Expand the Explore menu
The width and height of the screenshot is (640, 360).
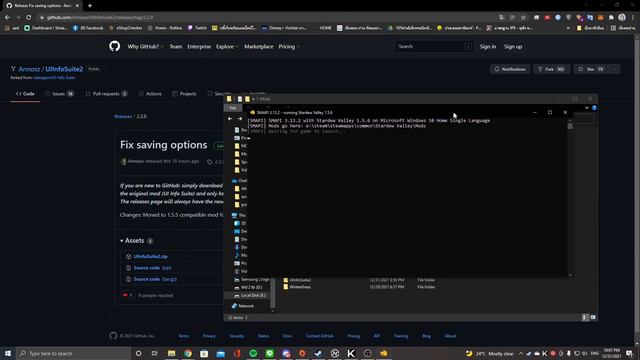pyautogui.click(x=227, y=47)
